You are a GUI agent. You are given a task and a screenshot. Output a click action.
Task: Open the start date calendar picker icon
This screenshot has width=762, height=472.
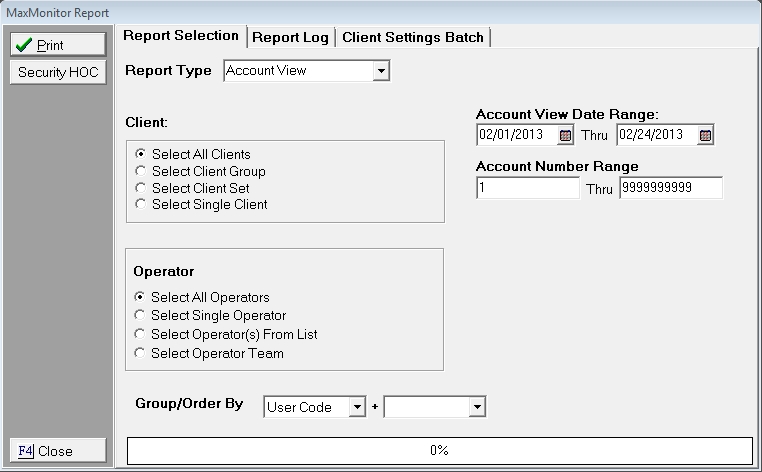pyautogui.click(x=565, y=135)
